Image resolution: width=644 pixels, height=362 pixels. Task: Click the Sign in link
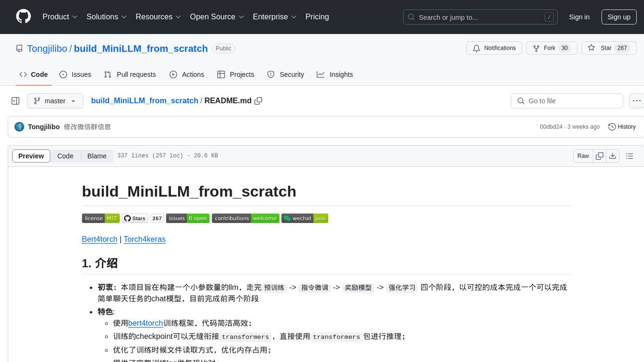579,17
